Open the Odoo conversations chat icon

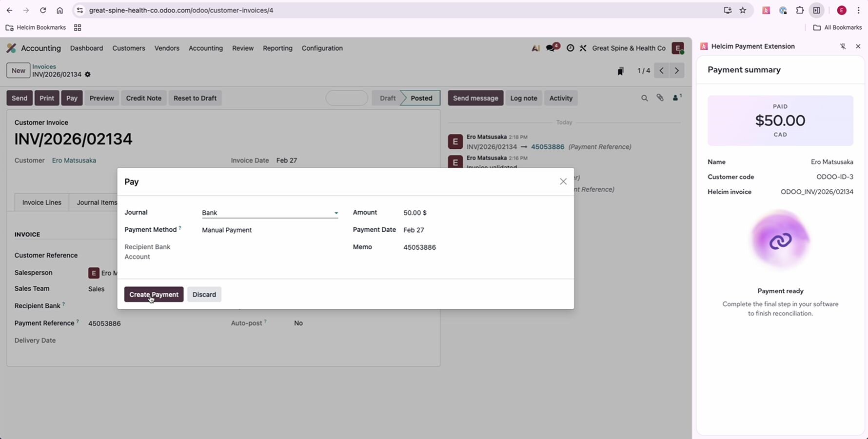(552, 48)
